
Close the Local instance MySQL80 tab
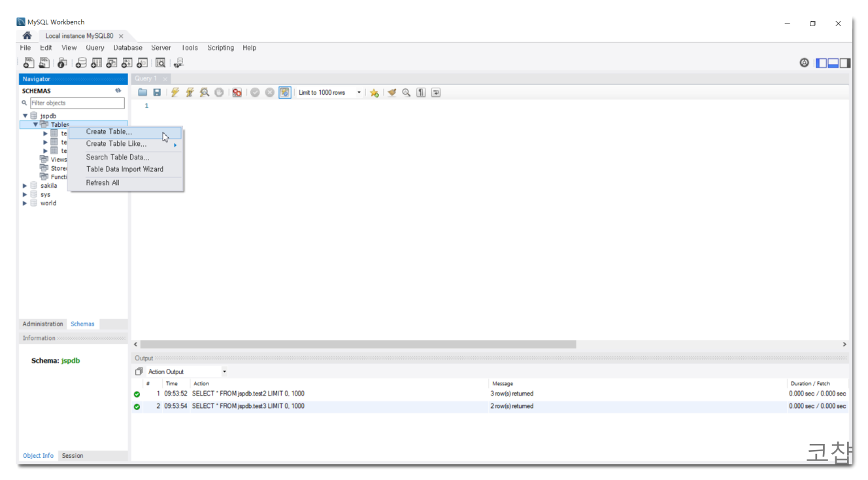click(121, 36)
